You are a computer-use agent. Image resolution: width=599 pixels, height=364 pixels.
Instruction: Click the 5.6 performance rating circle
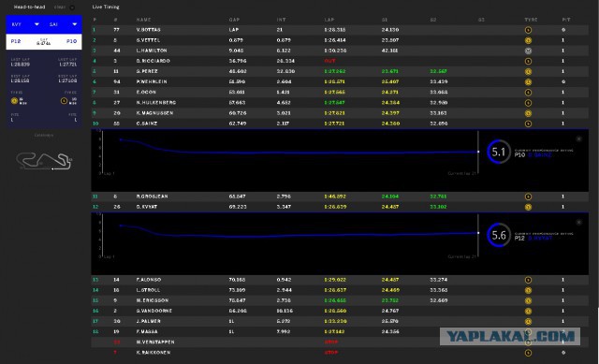[x=499, y=235]
